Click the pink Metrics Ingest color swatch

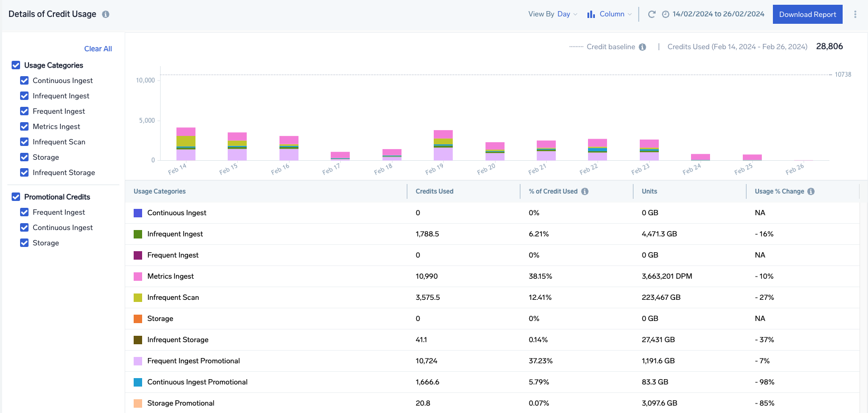click(x=138, y=276)
